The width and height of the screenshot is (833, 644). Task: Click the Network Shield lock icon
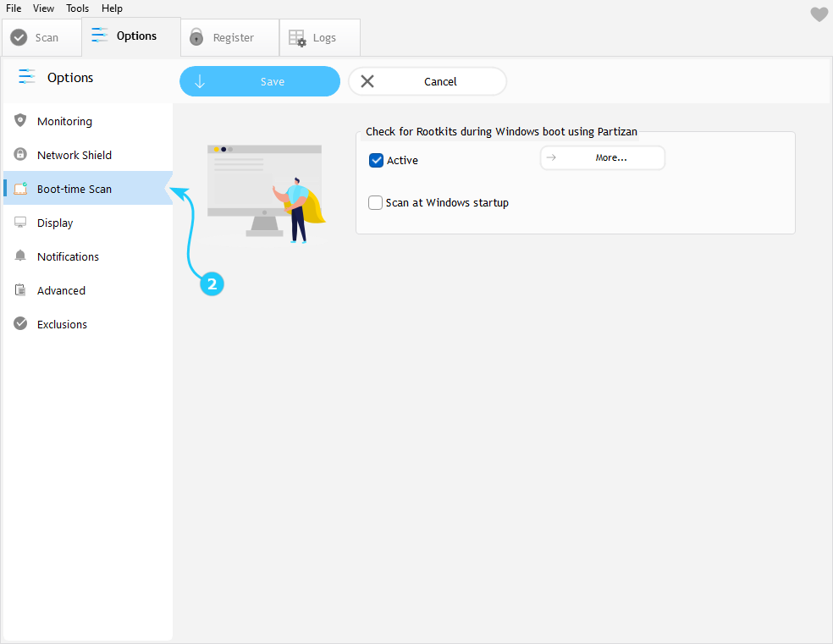pyautogui.click(x=20, y=155)
